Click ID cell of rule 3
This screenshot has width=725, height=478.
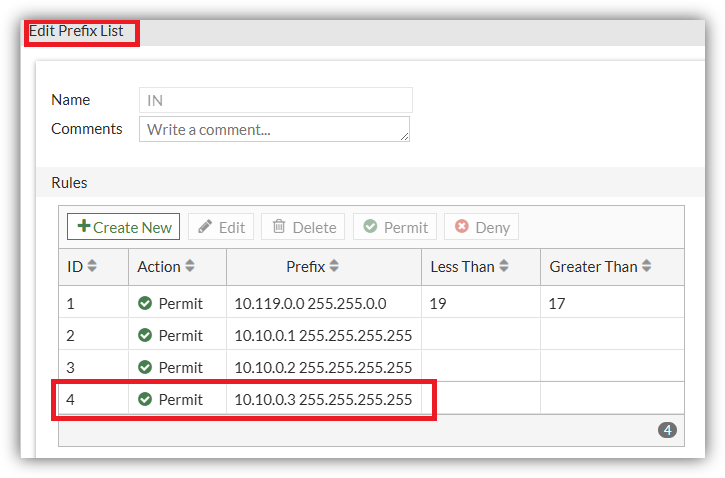click(x=94, y=367)
